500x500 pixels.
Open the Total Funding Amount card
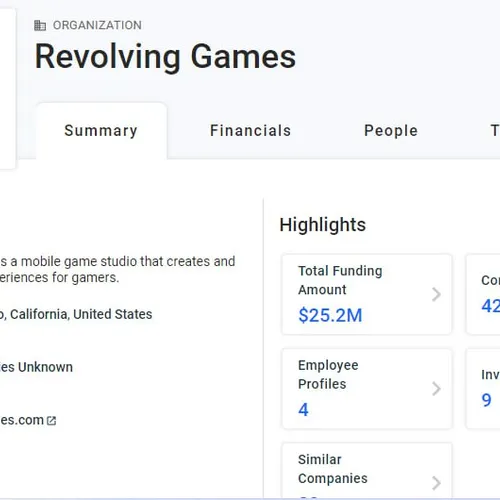tap(367, 295)
